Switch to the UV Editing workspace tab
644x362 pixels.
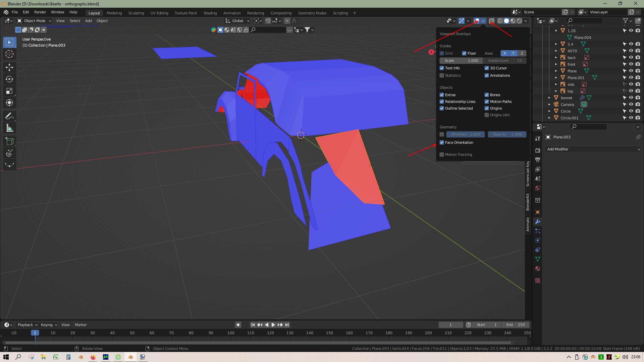(x=159, y=13)
